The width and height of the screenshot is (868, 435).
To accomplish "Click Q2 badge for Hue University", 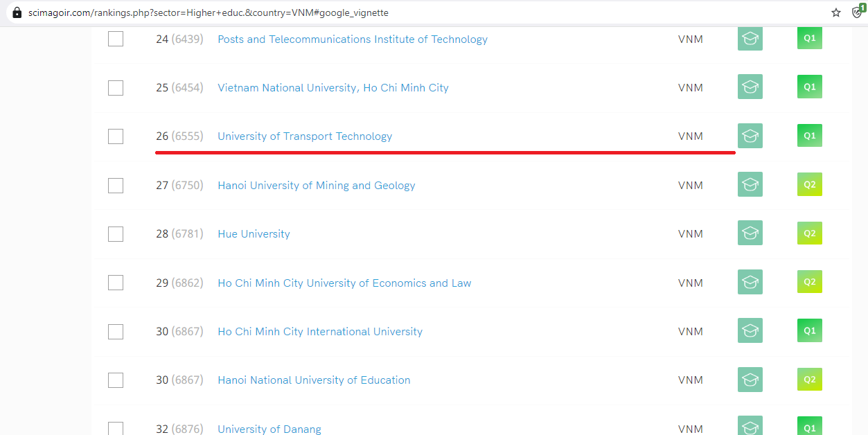I will (x=809, y=233).
